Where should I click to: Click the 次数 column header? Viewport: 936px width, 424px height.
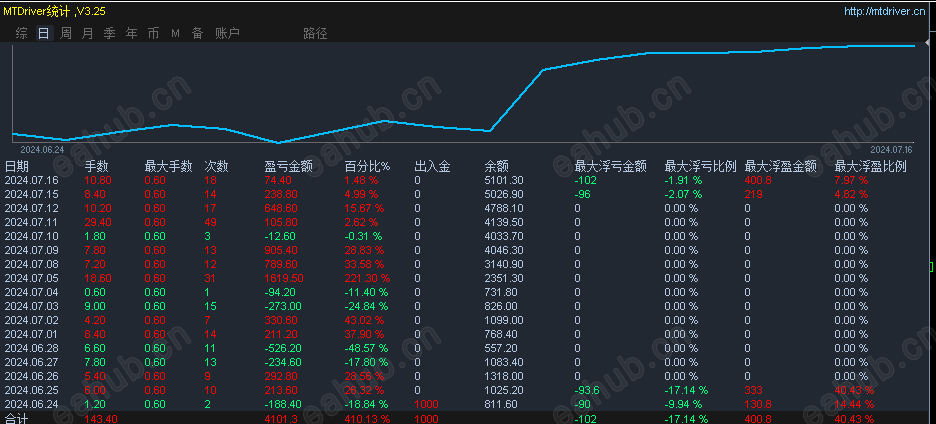[x=217, y=166]
